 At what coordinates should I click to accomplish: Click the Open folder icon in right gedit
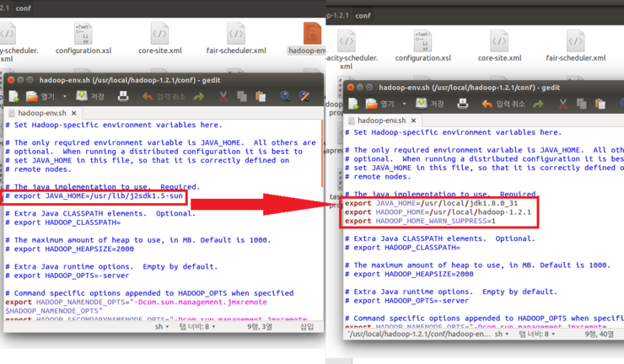(371, 104)
